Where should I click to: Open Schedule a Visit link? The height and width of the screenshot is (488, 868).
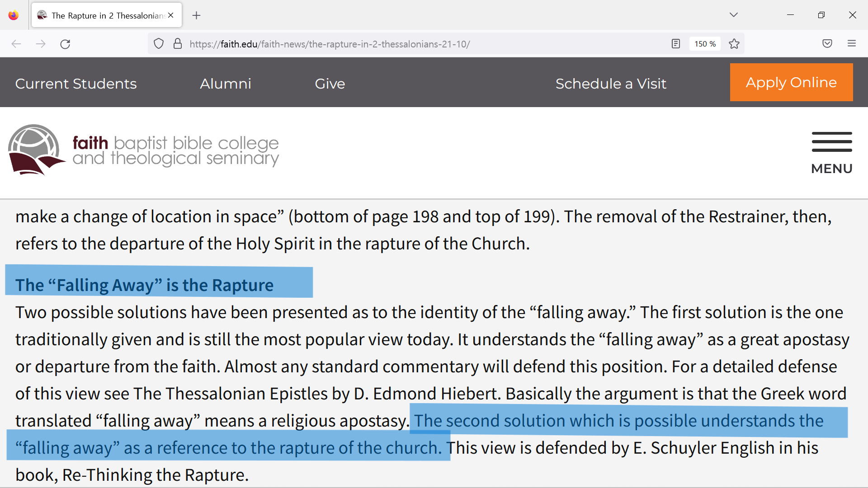611,84
